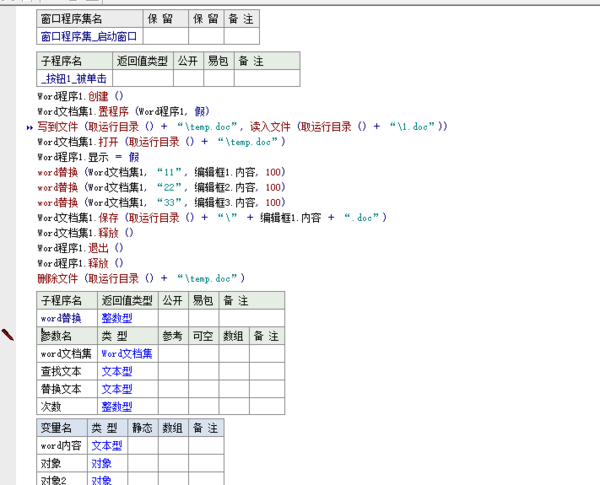The image size is (600, 485).
Task: Click the 删除文件 code line
Action: [x=140, y=278]
